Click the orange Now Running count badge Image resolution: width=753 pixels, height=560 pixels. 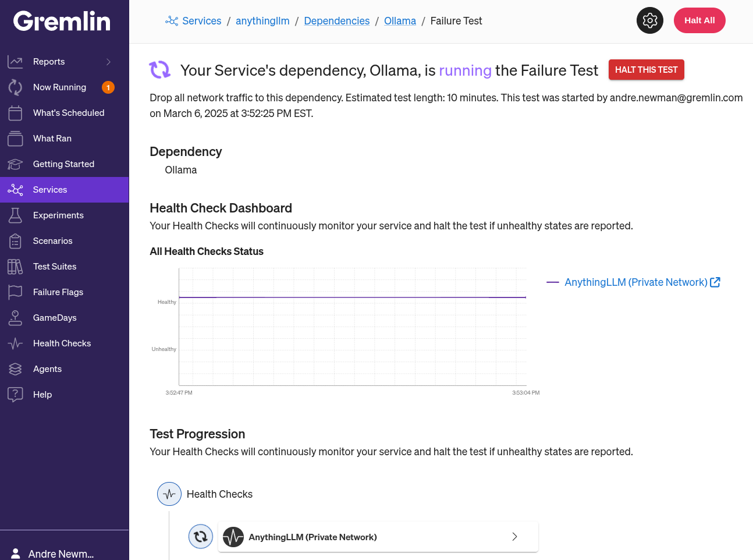108,87
